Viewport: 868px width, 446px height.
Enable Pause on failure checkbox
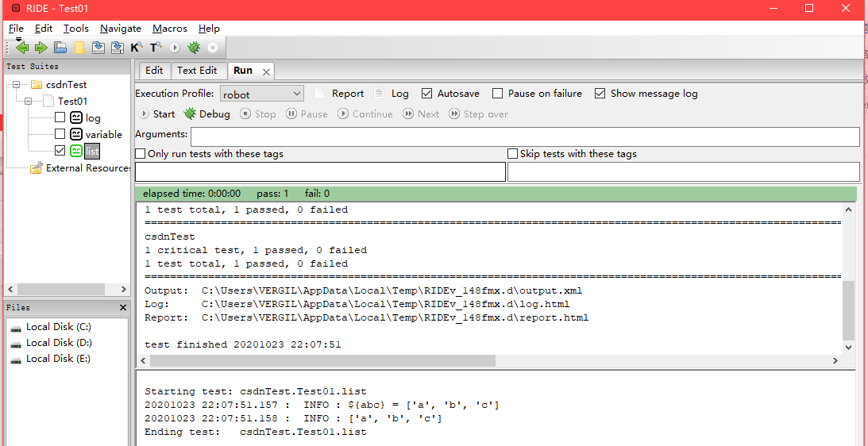(498, 94)
